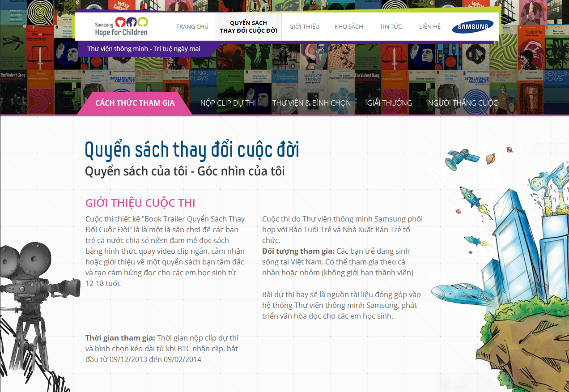This screenshot has width=569, height=392.
Task: Select the Cách Thức Tham Gia tab
Action: click(x=135, y=103)
